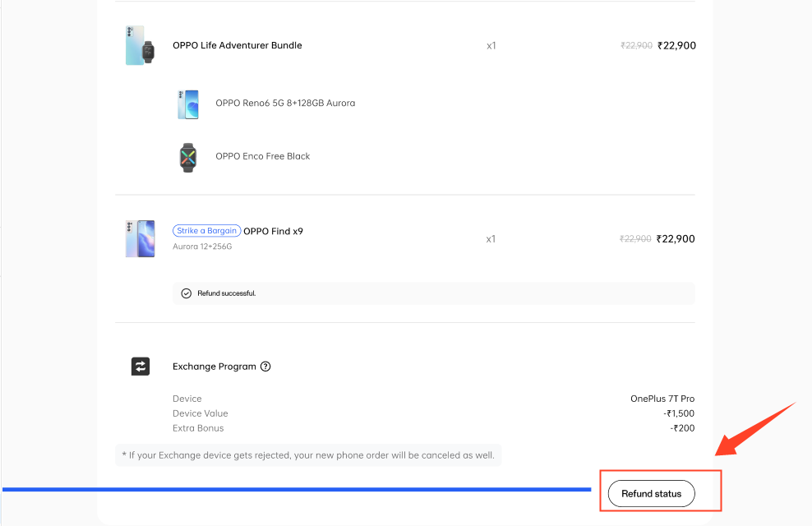The width and height of the screenshot is (812, 526).
Task: Select the OPPO Reno6 5G 8+128GB Aurora text
Action: [285, 103]
